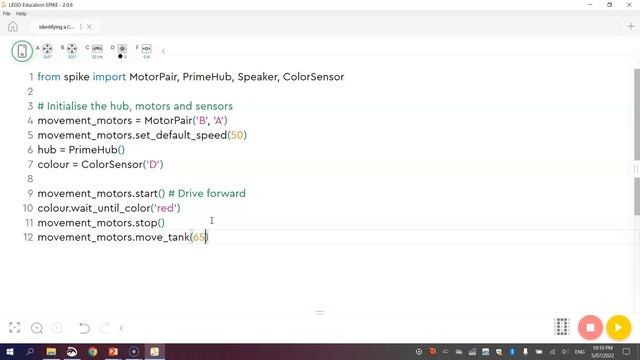
Task: Stop the running program
Action: [590, 327]
